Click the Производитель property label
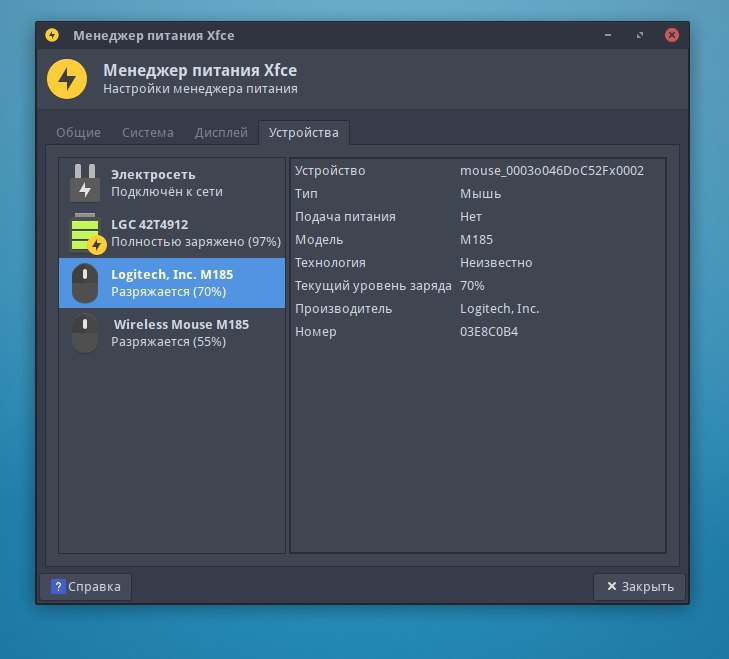The image size is (729, 659). pos(343,309)
